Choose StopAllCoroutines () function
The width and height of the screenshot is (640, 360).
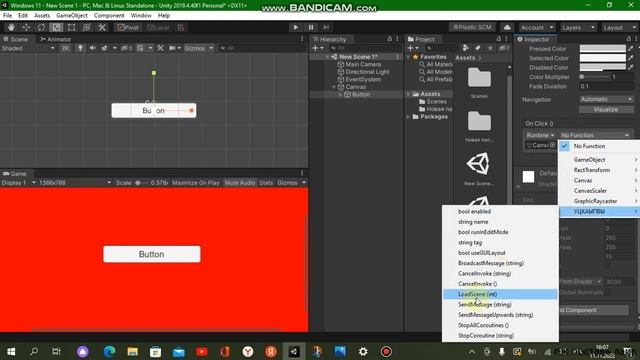(500, 325)
